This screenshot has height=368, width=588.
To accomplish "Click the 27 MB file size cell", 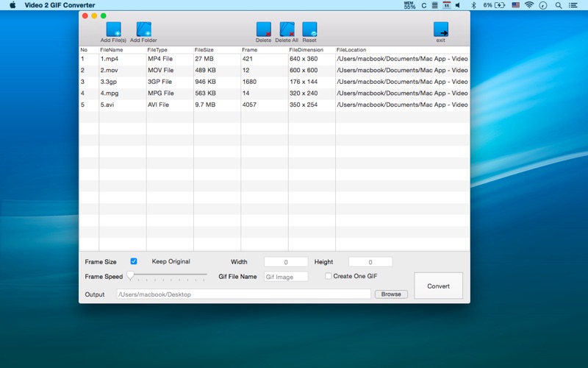I will point(204,59).
